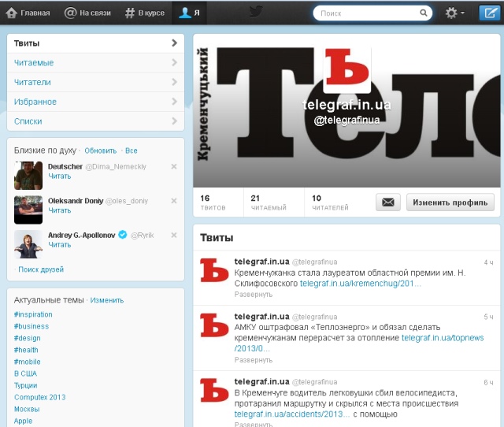Go to the На связи tab

coord(87,13)
